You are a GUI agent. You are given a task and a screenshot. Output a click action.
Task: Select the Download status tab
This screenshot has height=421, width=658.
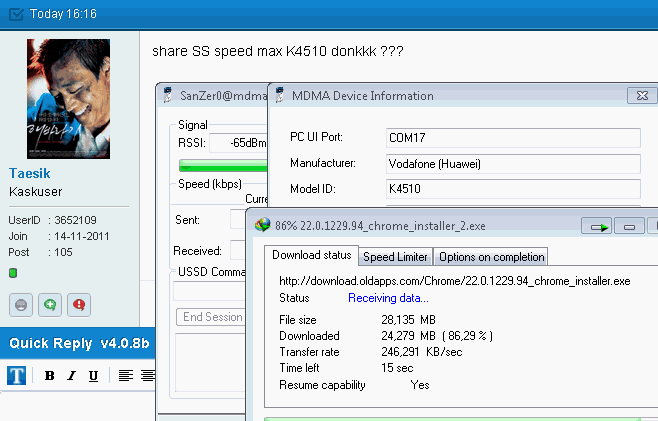pos(312,256)
